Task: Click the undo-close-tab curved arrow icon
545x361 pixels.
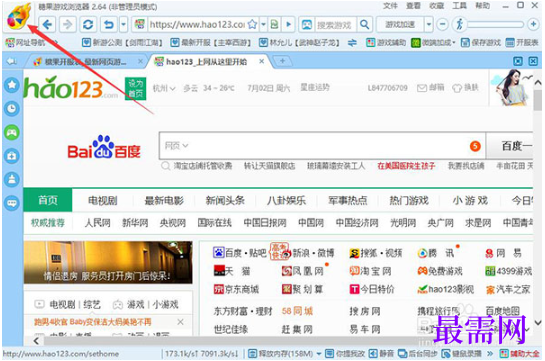Action: (x=109, y=25)
